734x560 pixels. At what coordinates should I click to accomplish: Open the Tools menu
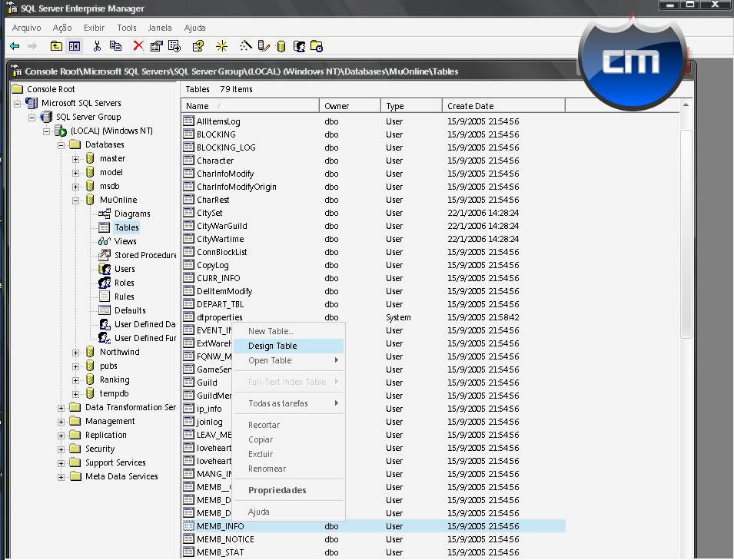tap(127, 28)
